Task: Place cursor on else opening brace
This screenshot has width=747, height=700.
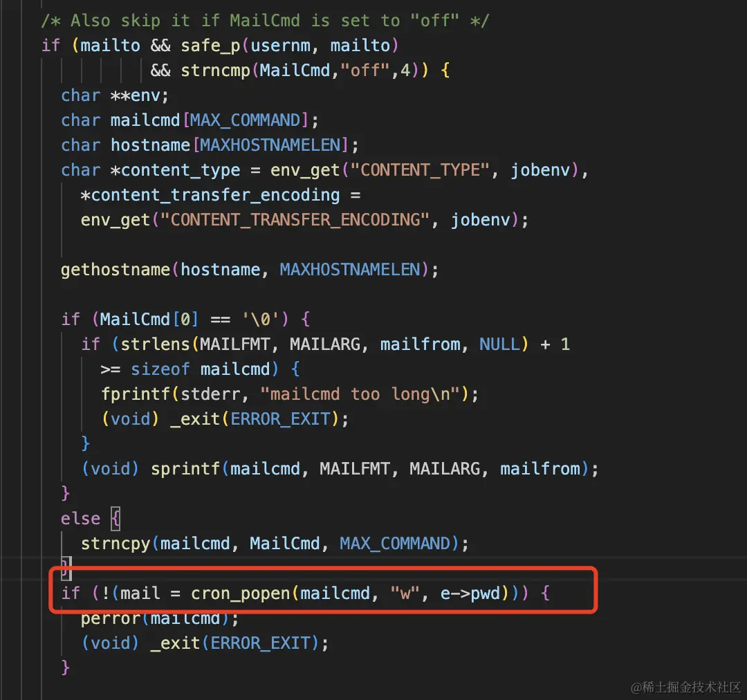Action: [x=116, y=519]
